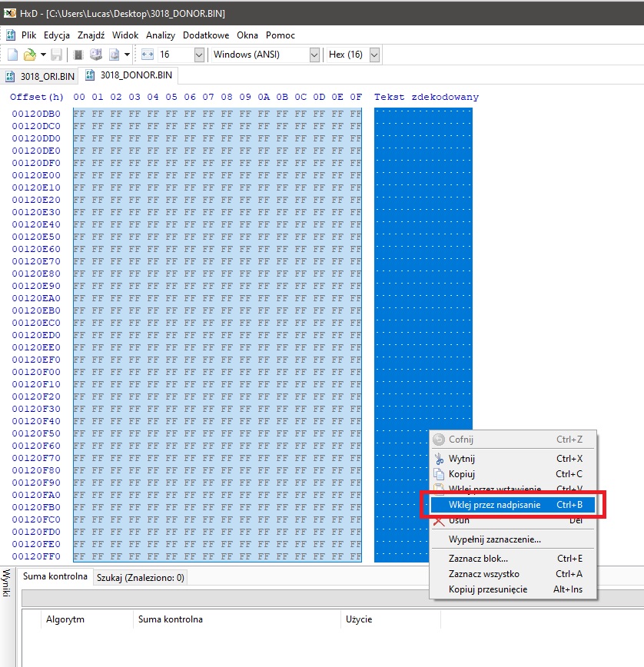Click offset row 00120E00

tap(36, 175)
